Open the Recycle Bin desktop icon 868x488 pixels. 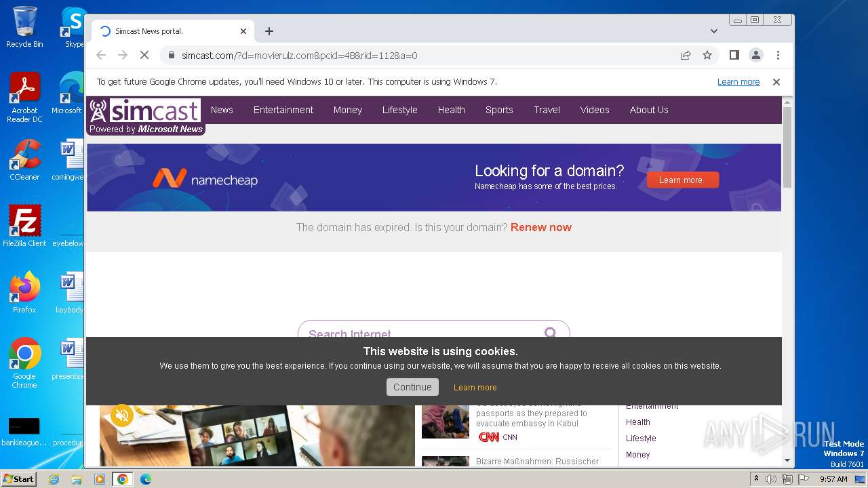(x=24, y=27)
